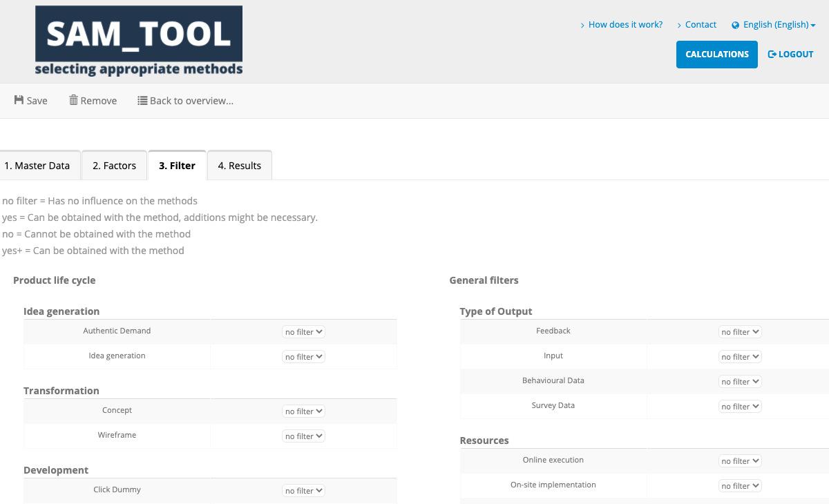Open Concept filter dropdown
Screen dimensions: 829x504
click(x=304, y=411)
